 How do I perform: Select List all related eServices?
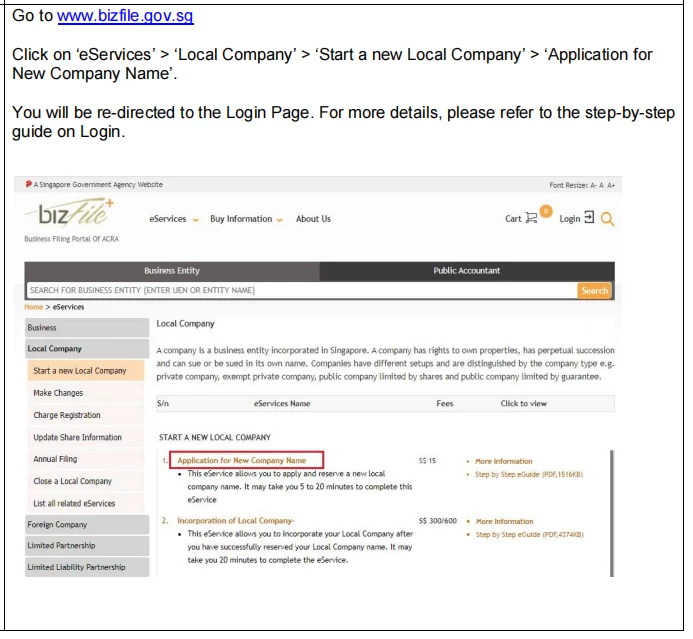click(86, 503)
